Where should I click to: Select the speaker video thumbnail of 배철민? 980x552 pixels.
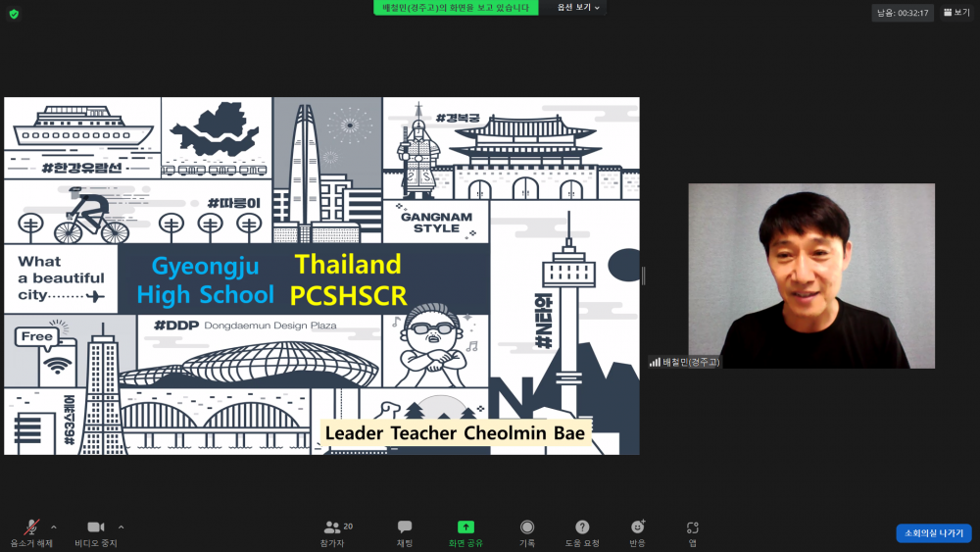pyautogui.click(x=811, y=276)
